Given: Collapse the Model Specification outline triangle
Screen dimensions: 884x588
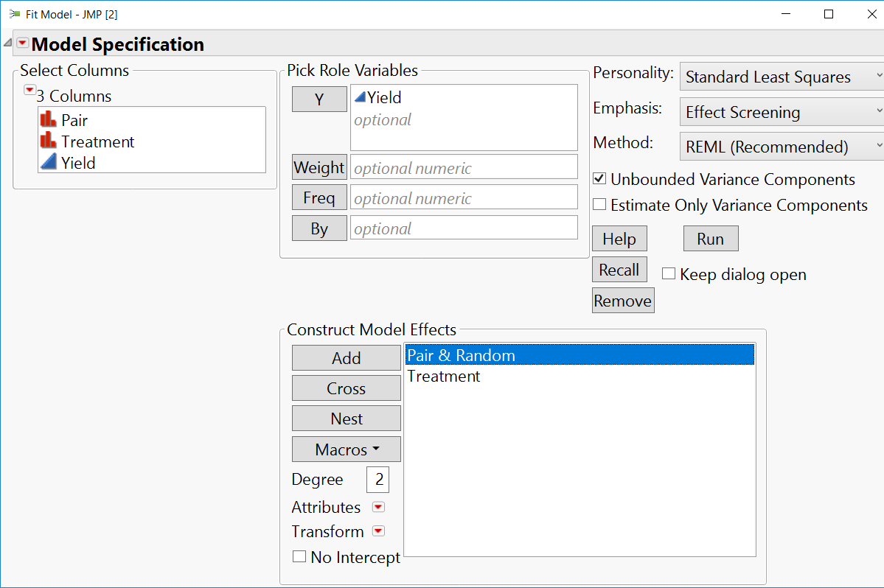Looking at the screenshot, I should click(x=7, y=43).
